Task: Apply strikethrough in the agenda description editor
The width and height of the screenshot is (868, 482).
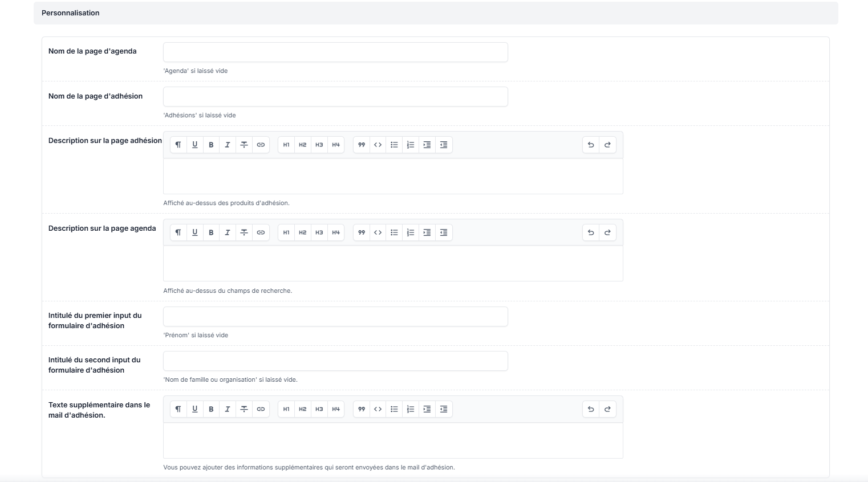Action: point(244,232)
